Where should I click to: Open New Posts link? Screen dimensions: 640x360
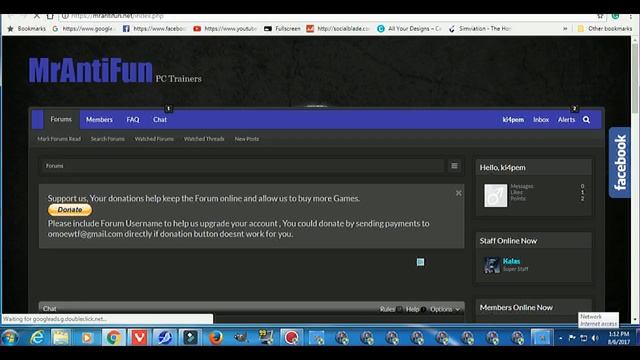coord(247,139)
